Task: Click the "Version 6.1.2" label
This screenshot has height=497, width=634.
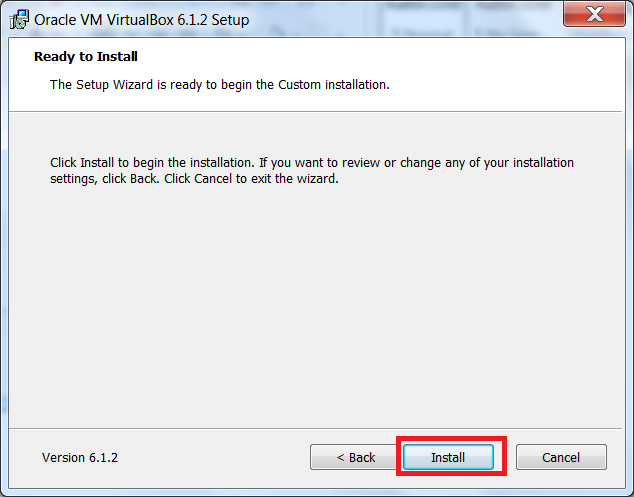Action: point(79,457)
